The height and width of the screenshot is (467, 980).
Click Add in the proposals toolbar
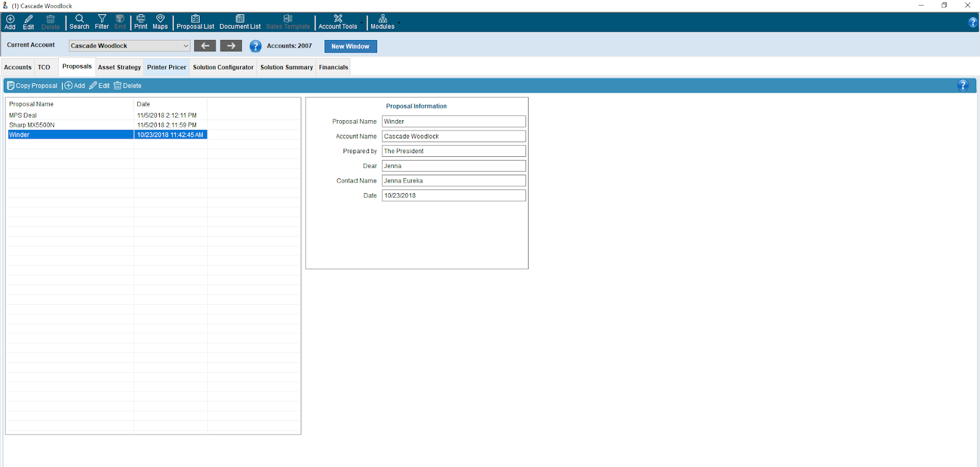pyautogui.click(x=75, y=86)
